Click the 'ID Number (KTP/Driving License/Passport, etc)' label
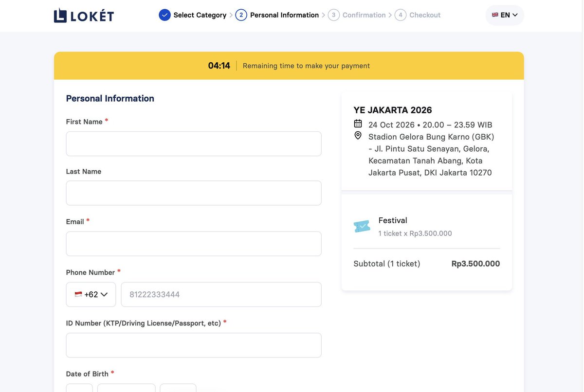This screenshot has height=392, width=584. point(144,323)
